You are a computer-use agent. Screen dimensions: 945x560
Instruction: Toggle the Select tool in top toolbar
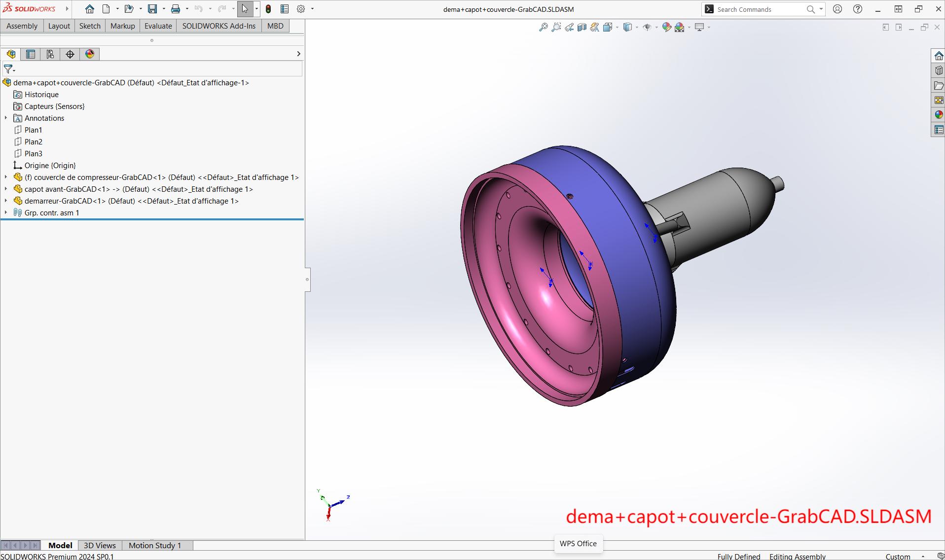(x=245, y=9)
